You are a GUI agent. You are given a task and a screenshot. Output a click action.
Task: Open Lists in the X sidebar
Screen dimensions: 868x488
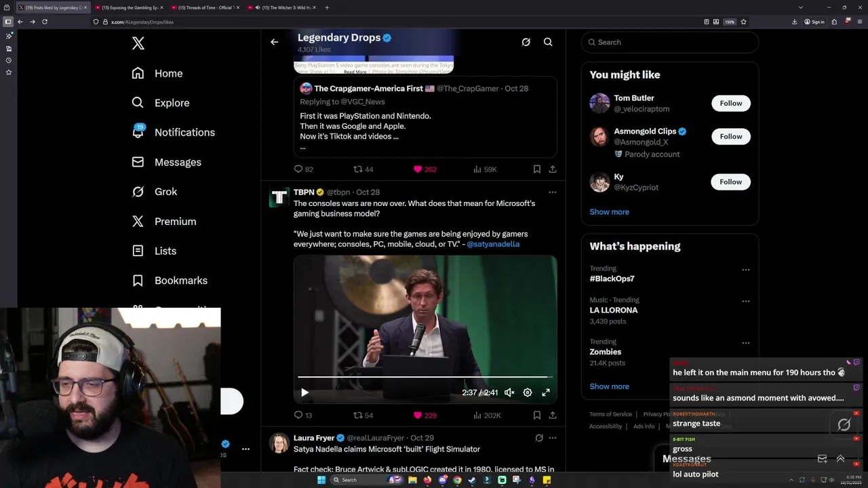tap(154, 251)
